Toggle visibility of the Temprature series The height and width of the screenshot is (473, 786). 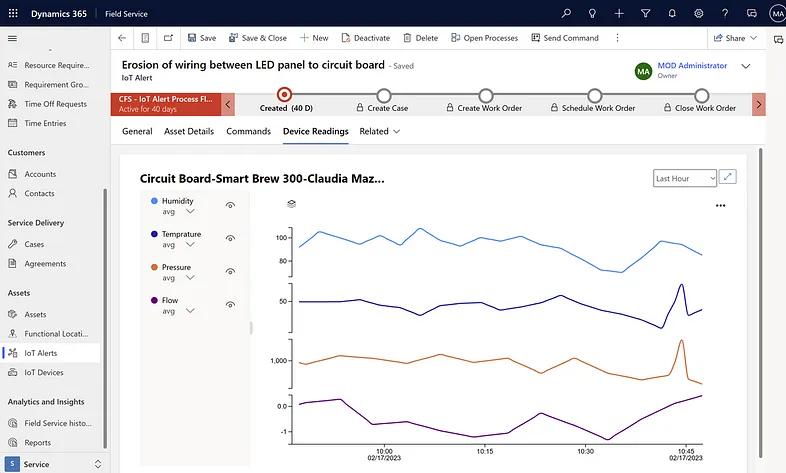[x=230, y=238]
